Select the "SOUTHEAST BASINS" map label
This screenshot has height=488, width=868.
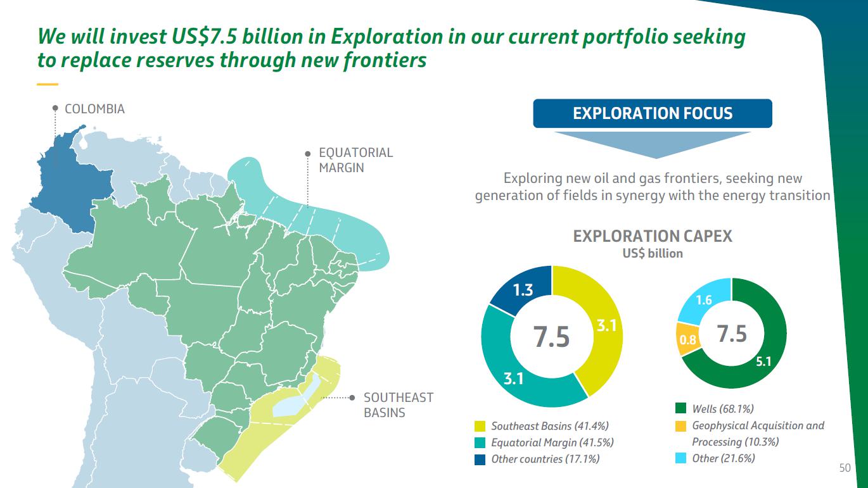(399, 405)
